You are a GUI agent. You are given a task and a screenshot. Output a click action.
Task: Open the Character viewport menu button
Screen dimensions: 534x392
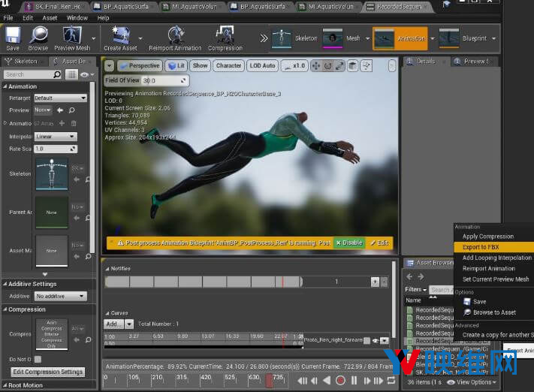pos(228,66)
